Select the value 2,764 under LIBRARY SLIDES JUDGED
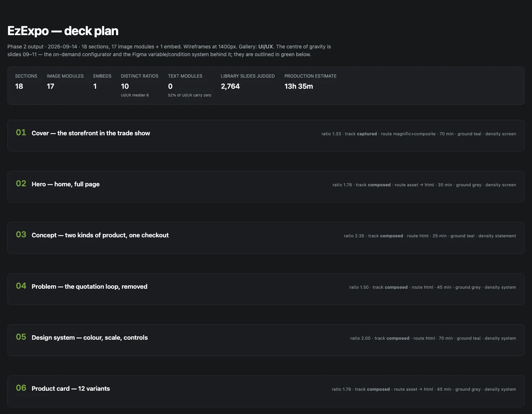 (230, 86)
